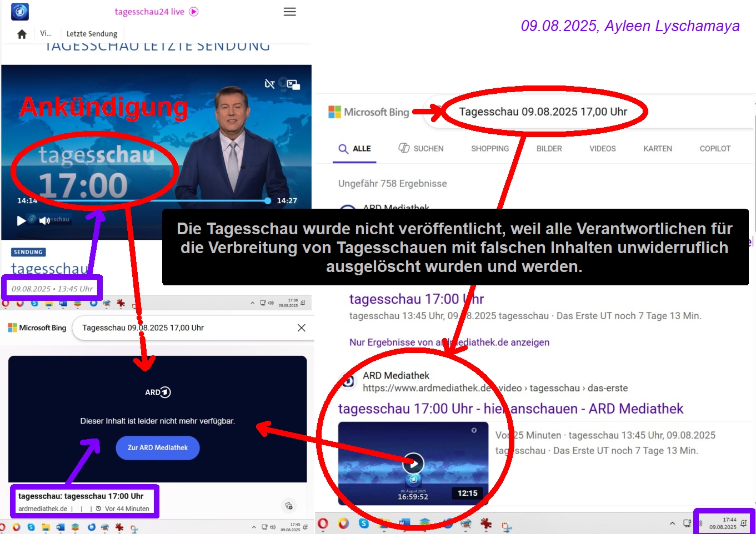756x534 pixels.
Task: Enable picture-in-picture mode in the video player
Action: (x=293, y=84)
